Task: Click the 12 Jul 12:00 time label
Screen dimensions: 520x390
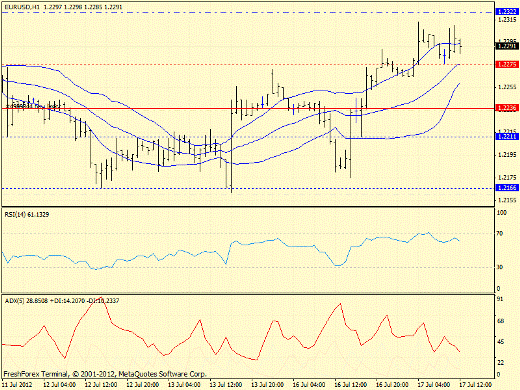Action: [x=101, y=385]
